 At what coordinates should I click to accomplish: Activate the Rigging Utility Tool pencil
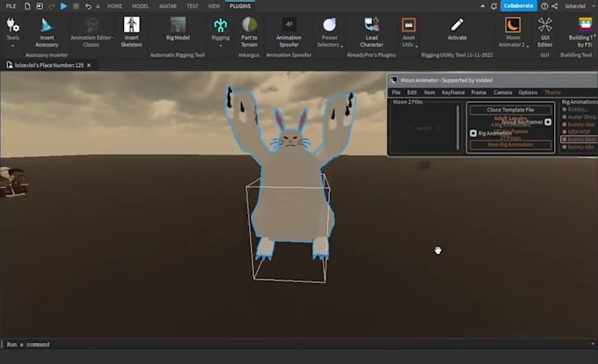coord(457,29)
